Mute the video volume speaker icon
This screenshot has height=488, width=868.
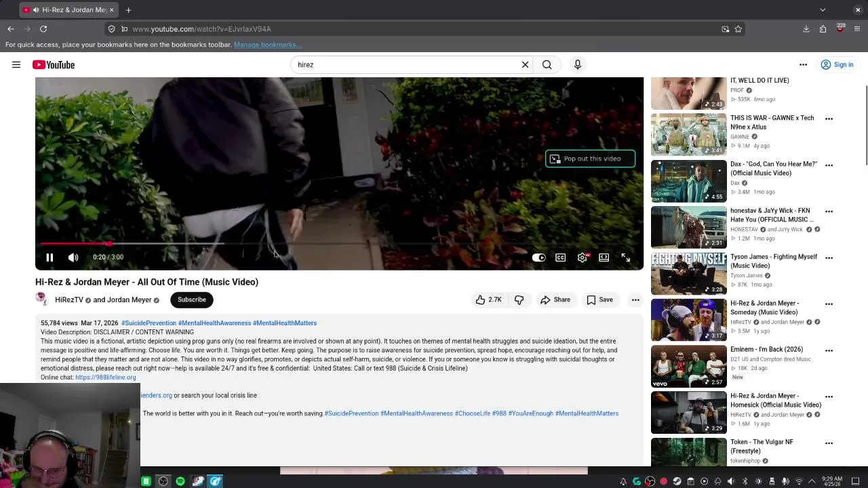pos(73,258)
